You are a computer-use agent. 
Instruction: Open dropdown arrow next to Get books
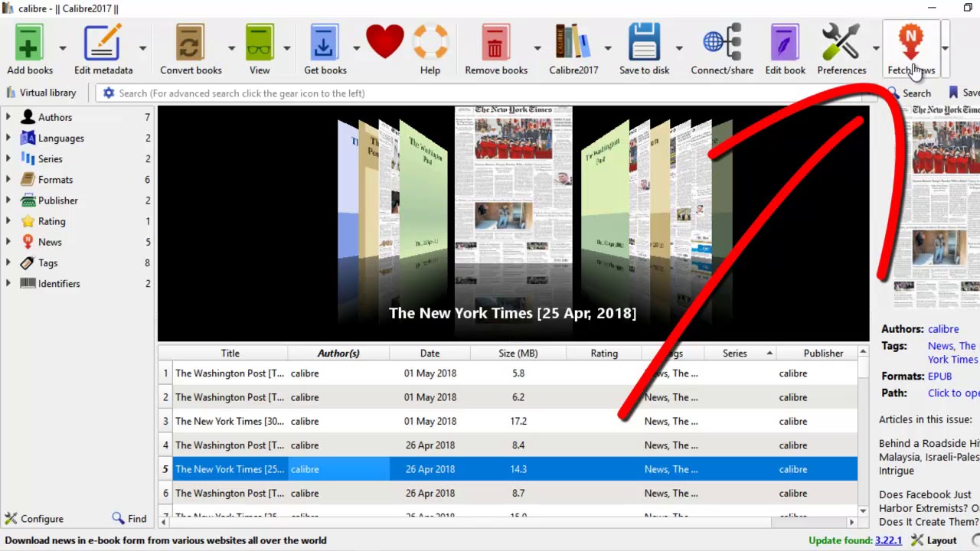pos(356,48)
